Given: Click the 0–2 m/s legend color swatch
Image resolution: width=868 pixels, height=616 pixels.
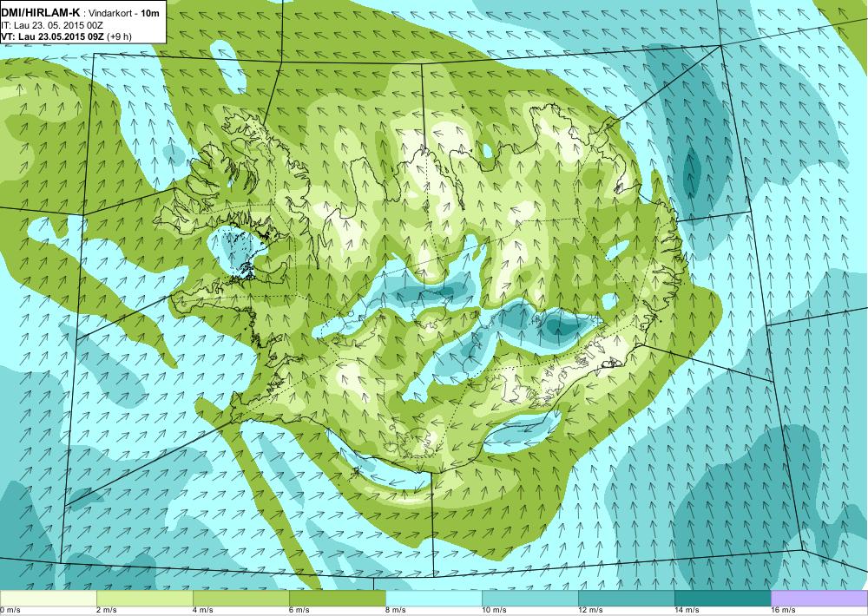Looking at the screenshot, I should 48,599.
